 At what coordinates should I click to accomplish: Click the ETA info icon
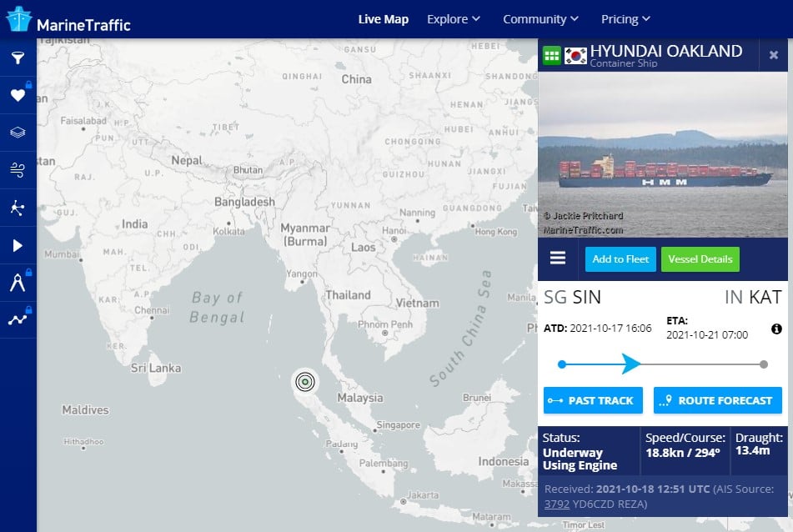click(776, 329)
